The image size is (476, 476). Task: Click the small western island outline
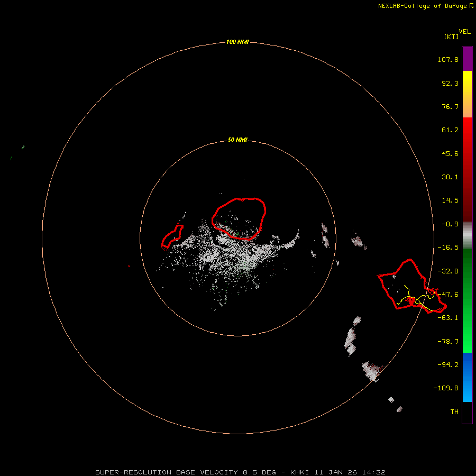point(172,237)
